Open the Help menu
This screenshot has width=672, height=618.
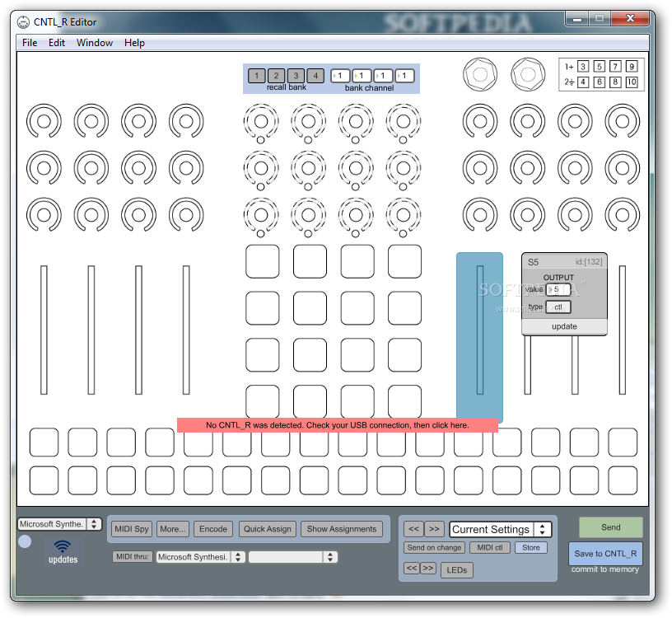pos(134,43)
